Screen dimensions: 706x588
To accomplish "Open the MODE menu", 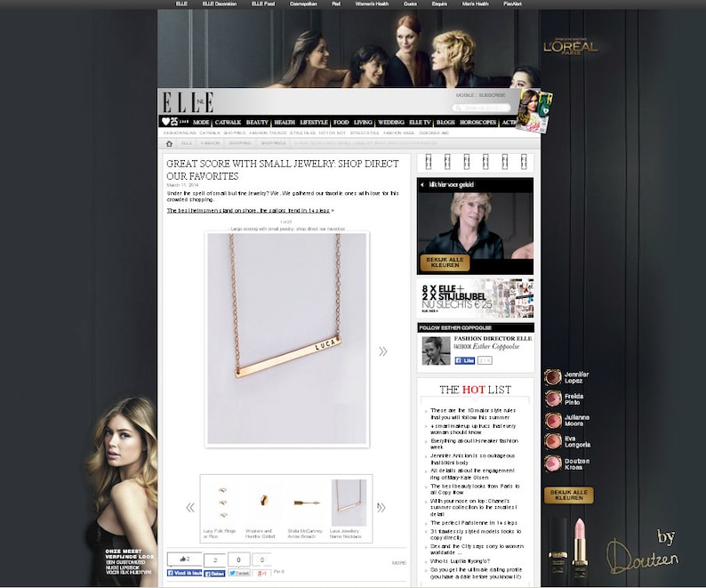I will (201, 122).
